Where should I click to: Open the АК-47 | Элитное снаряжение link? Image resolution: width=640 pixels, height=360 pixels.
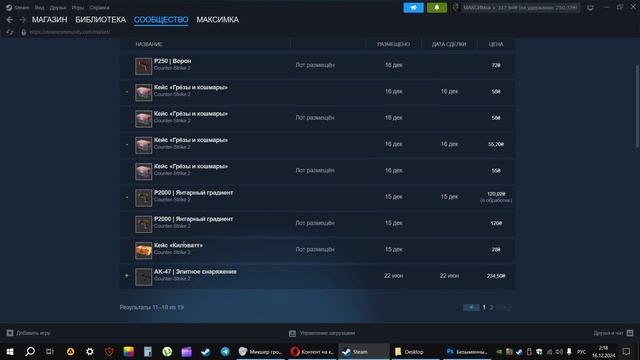pyautogui.click(x=195, y=271)
